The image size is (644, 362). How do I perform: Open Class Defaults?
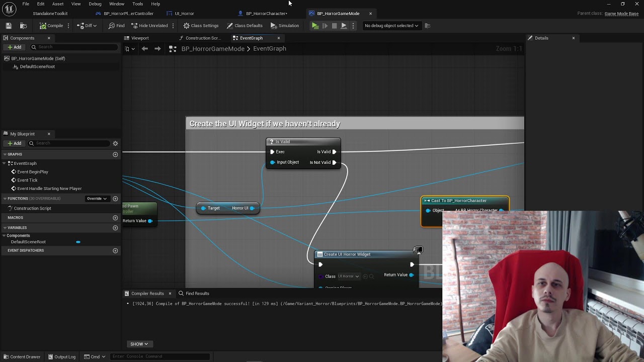pos(245,26)
